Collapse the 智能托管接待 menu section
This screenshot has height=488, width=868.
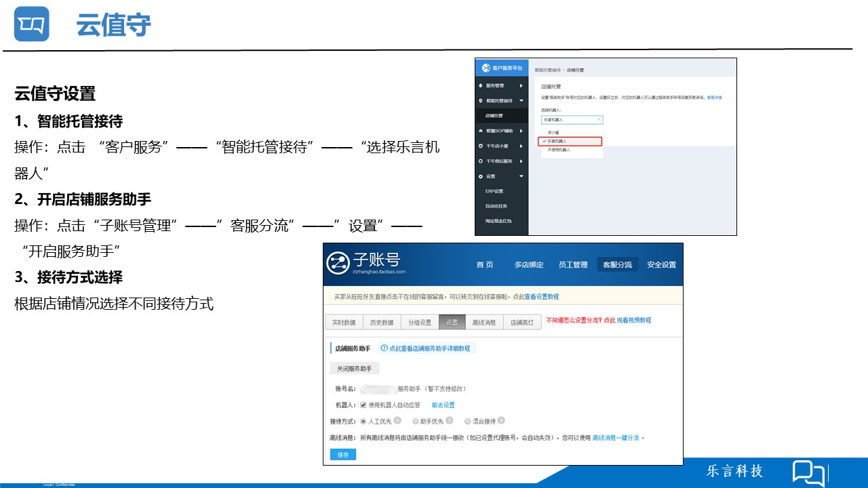point(521,101)
